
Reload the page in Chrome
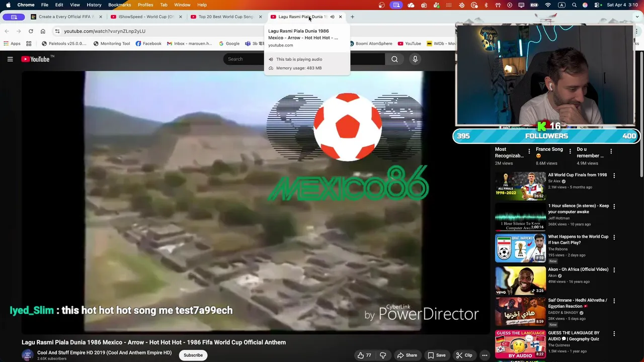click(x=31, y=31)
